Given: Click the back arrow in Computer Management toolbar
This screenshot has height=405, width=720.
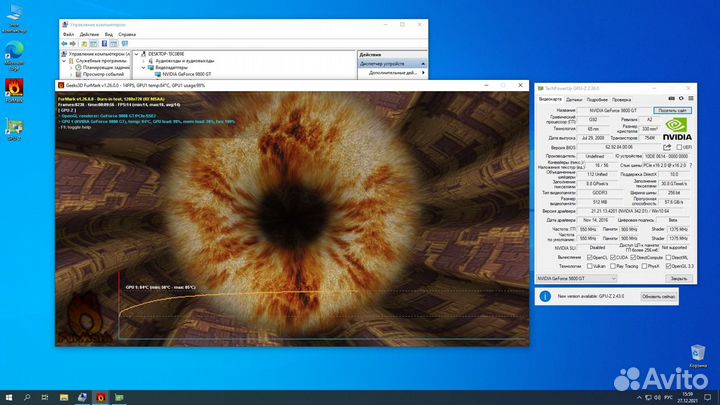Looking at the screenshot, I should (64, 44).
